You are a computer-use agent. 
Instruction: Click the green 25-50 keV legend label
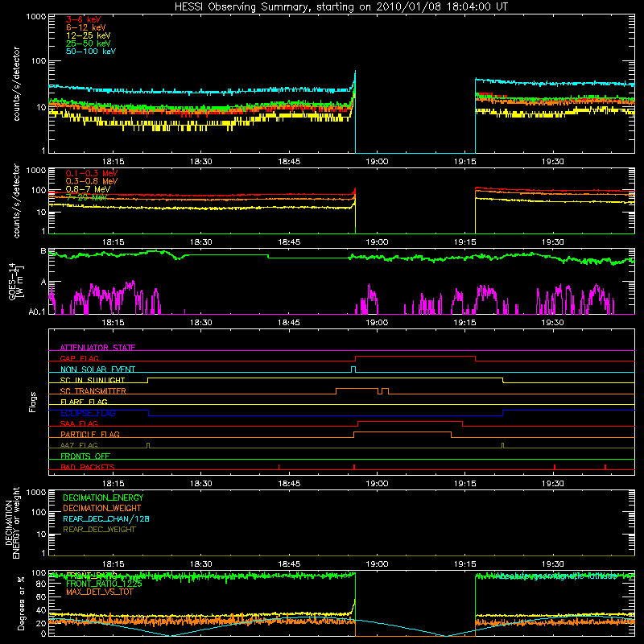point(89,43)
